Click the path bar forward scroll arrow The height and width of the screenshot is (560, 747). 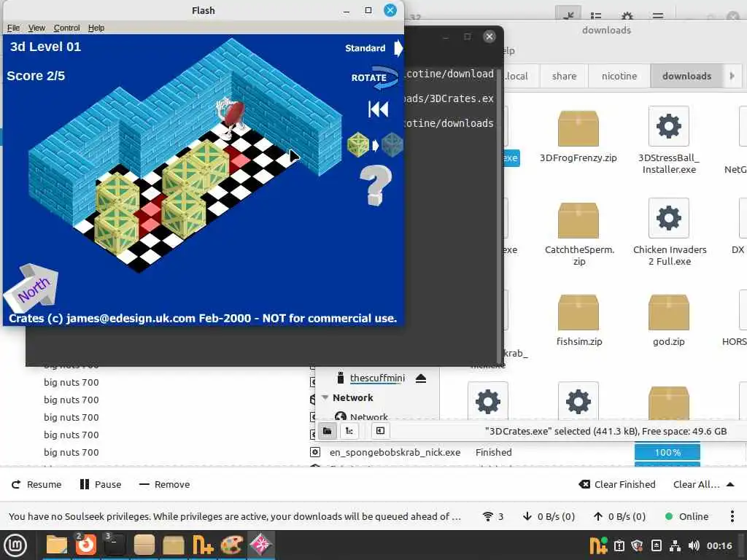(732, 76)
